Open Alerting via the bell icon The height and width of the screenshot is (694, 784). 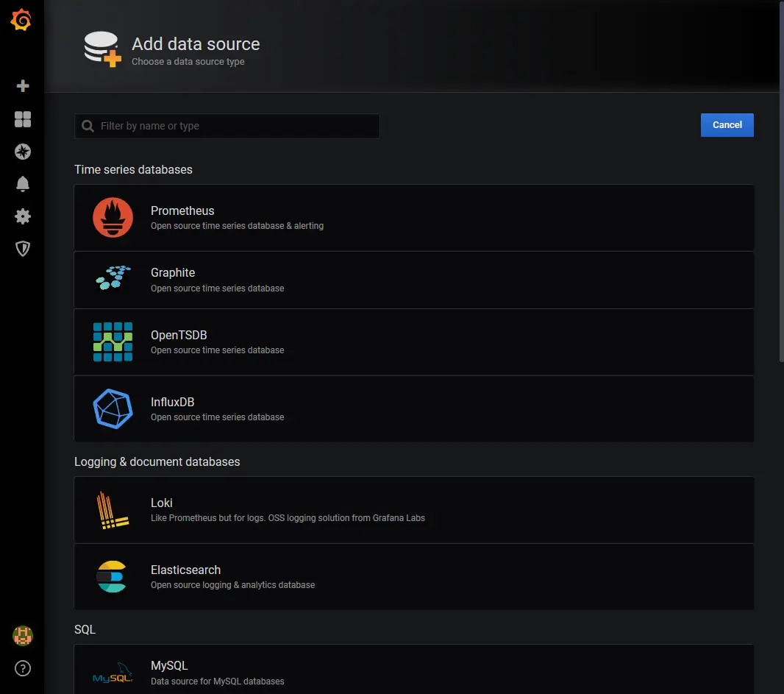tap(21, 184)
